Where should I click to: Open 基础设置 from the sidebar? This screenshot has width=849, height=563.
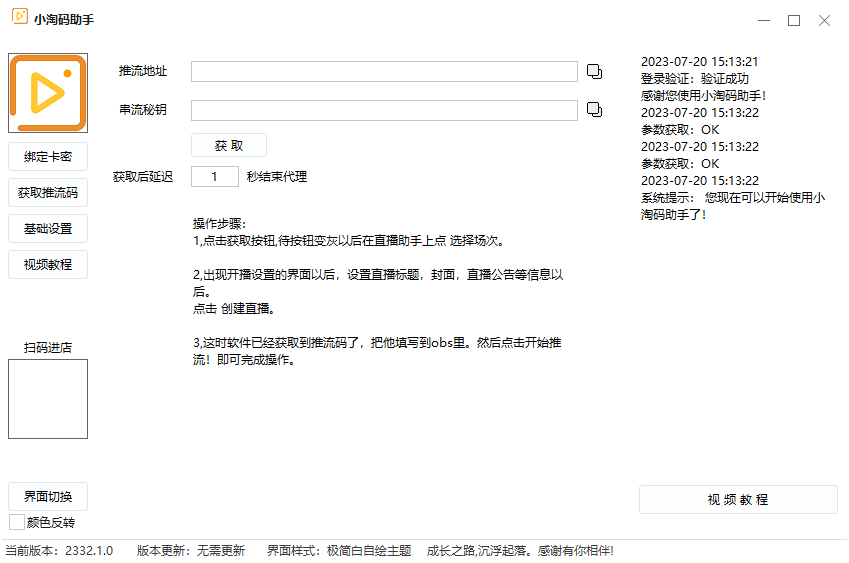point(48,229)
